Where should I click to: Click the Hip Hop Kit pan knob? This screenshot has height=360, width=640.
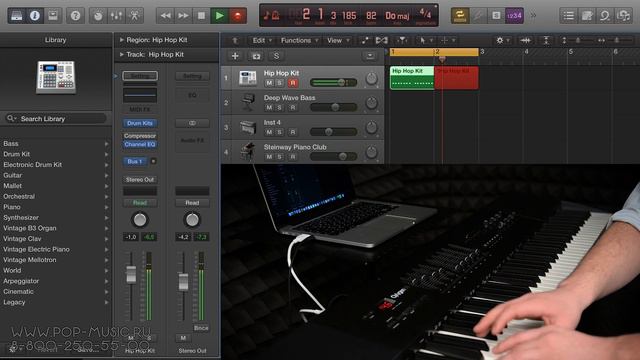(371, 78)
